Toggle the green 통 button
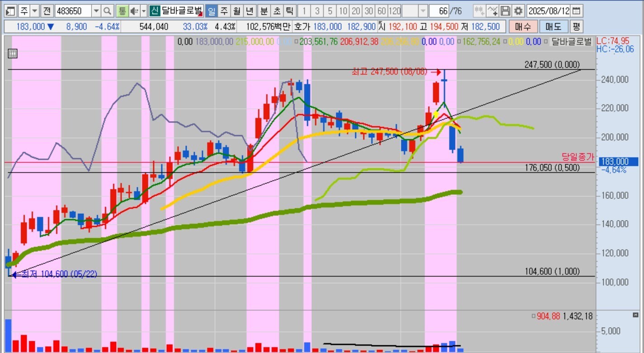 click(x=122, y=11)
